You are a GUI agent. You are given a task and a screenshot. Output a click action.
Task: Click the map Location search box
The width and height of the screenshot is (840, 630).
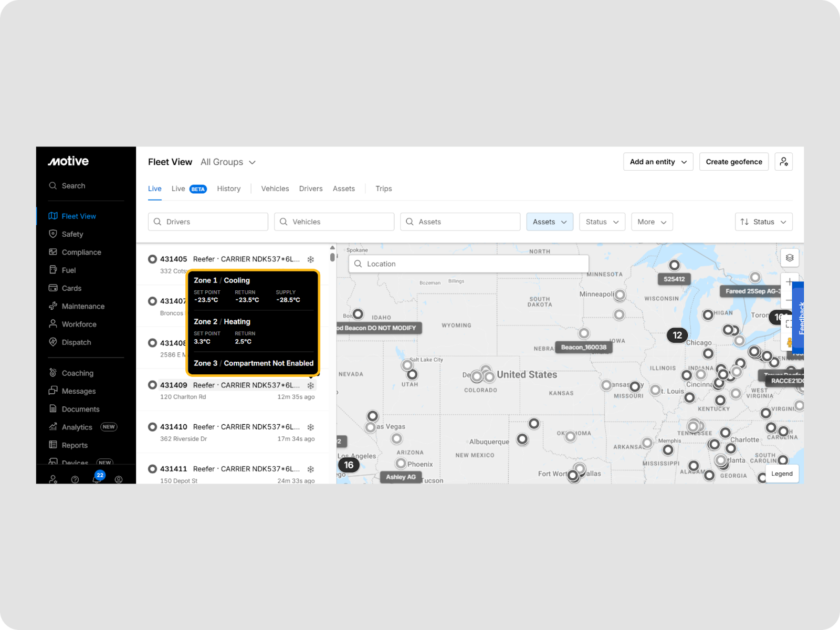pos(469,264)
